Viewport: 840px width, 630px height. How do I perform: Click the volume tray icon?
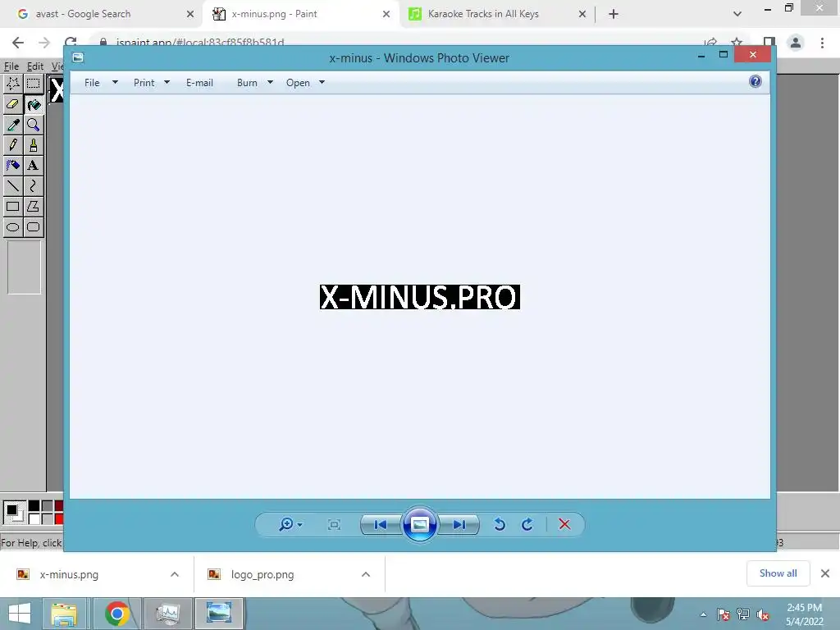[x=763, y=614]
